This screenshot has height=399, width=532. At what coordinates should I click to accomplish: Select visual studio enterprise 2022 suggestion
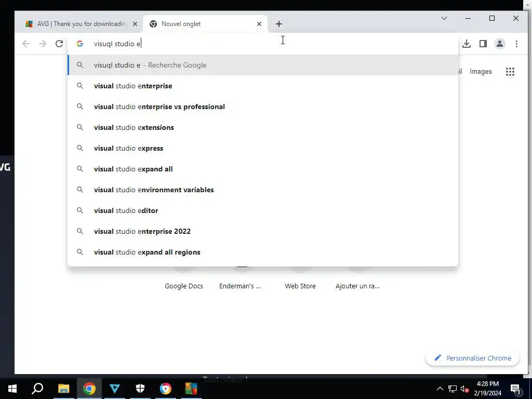(263, 231)
